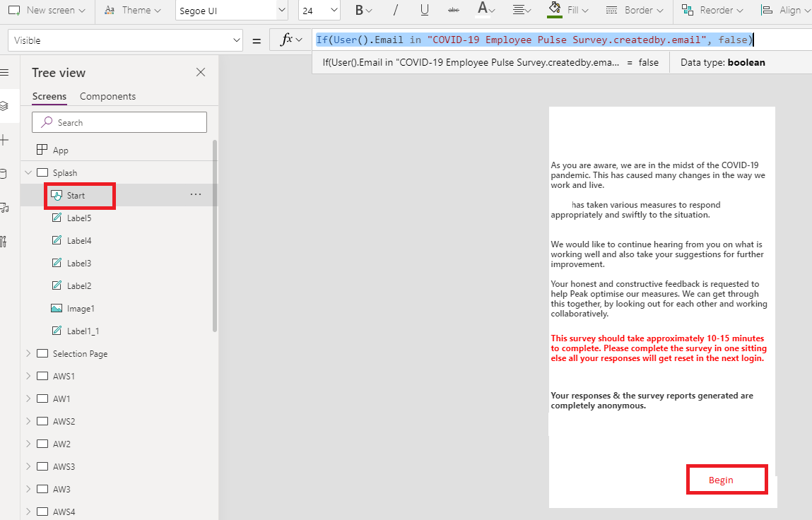
Task: Click the Tree view search box
Action: 119,122
